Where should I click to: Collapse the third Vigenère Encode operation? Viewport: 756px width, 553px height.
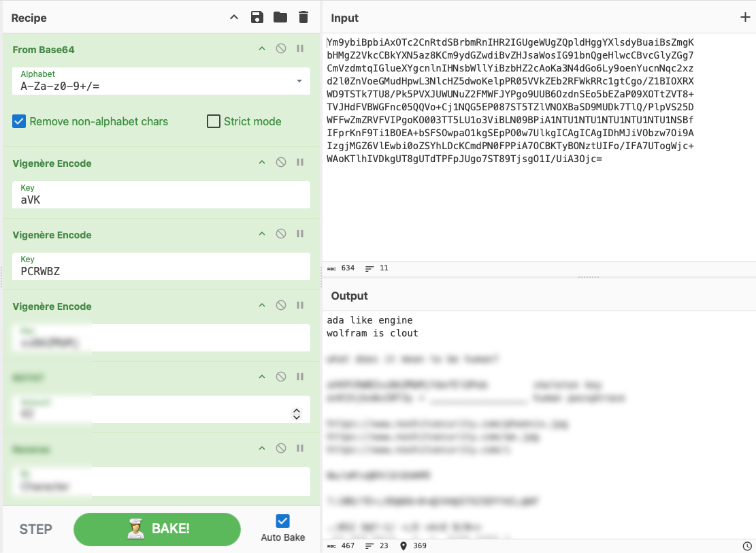[x=262, y=305]
